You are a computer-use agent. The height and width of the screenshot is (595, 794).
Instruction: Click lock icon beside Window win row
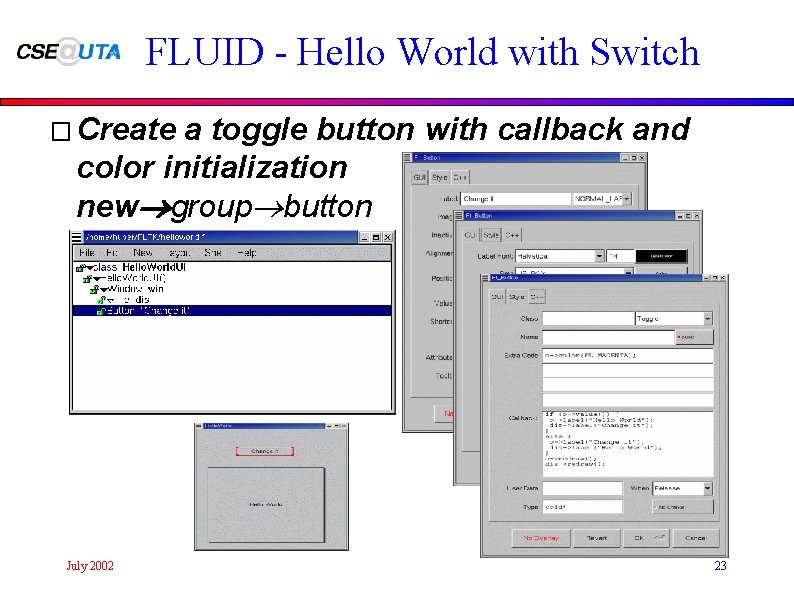(94, 289)
